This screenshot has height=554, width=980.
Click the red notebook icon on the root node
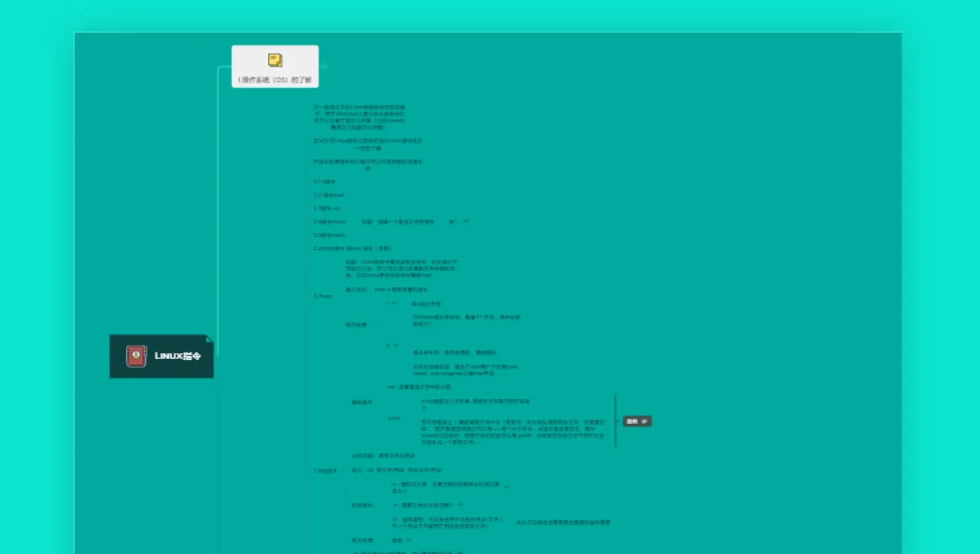(136, 356)
